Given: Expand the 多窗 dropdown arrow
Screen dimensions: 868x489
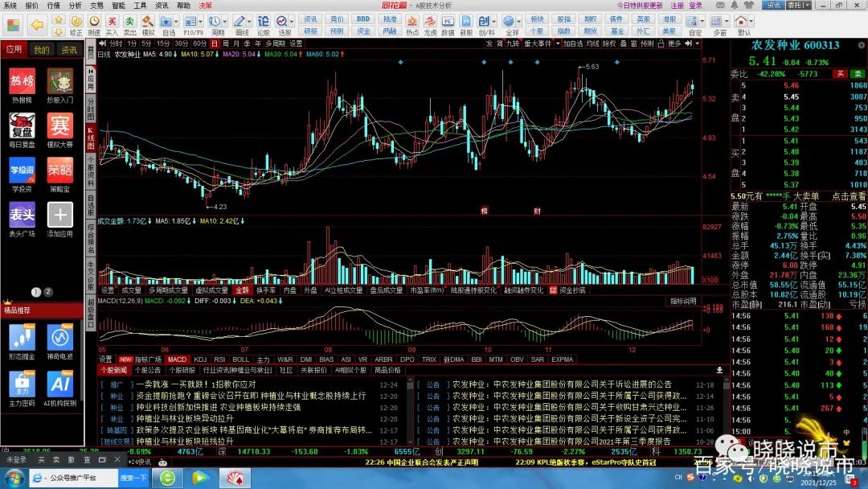Looking at the screenshot, I should 727,22.
